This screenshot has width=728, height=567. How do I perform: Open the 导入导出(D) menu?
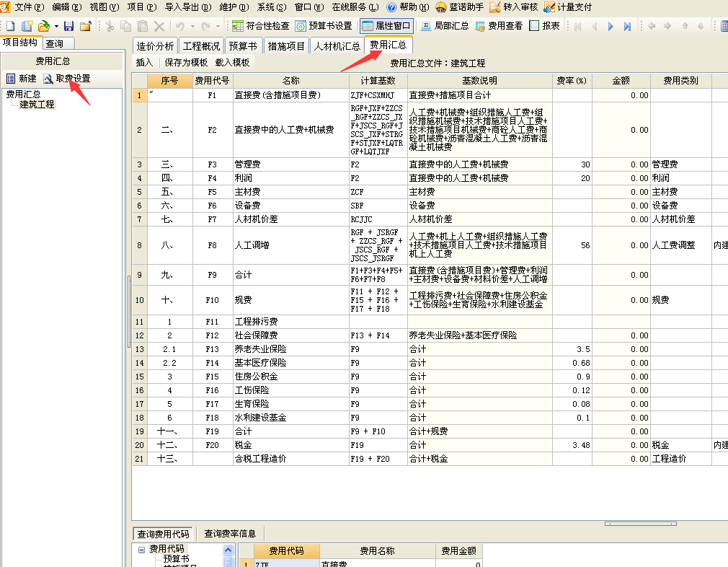pos(188,7)
